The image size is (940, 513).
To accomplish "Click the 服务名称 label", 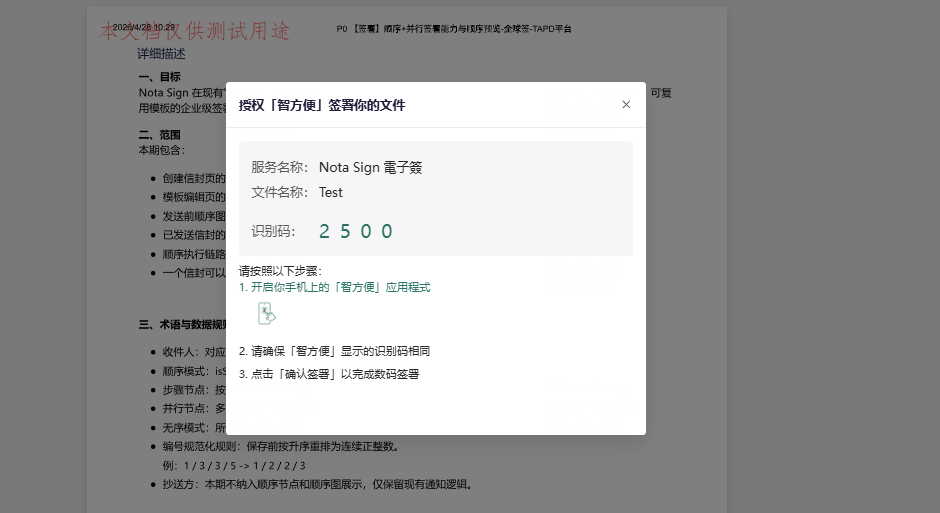I will pos(279,167).
